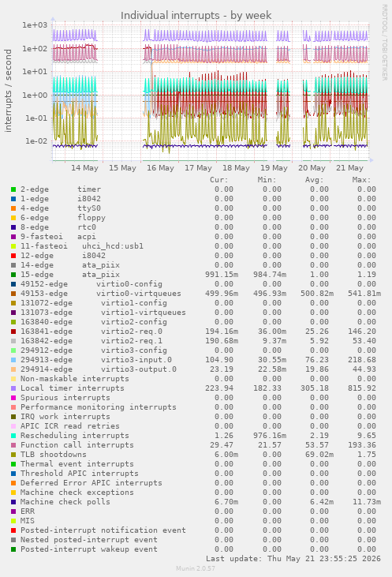The height and width of the screenshot is (577, 392).
Task: Click the 21 May date axis label
Action: [x=349, y=168]
